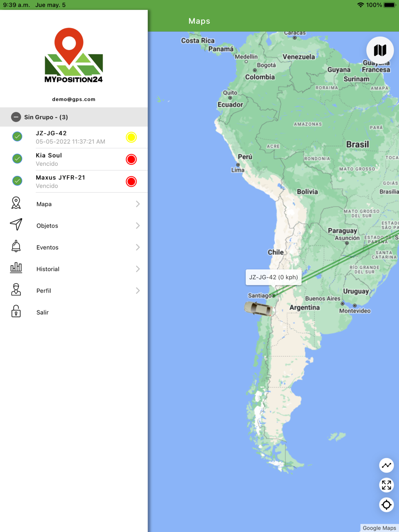This screenshot has height=532, width=399.
Task: Click the MyPosition24 logo
Action: click(74, 55)
